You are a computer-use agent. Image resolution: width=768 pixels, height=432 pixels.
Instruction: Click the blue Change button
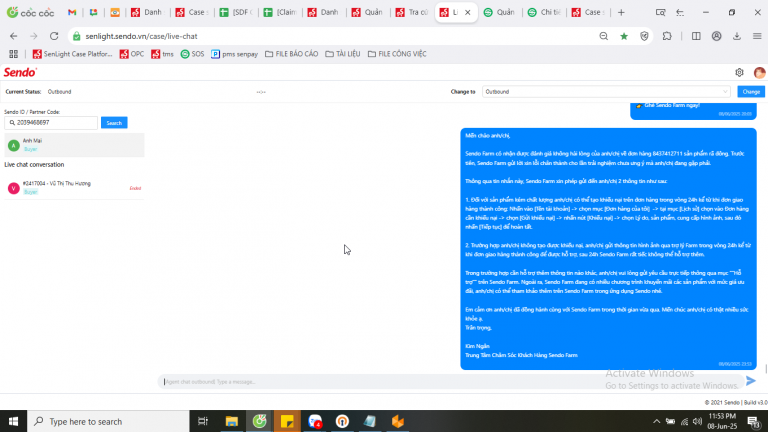[751, 92]
